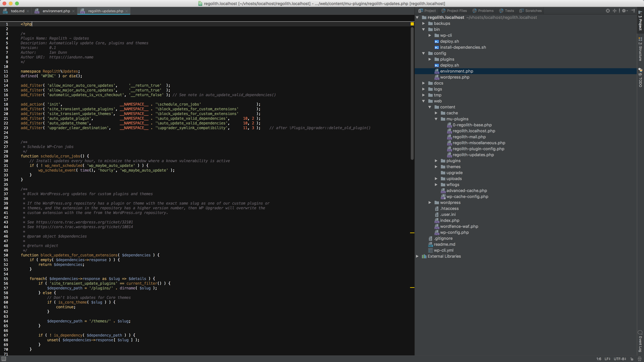The width and height of the screenshot is (644, 362).
Task: Open code inspection Hector icon in status bar
Action: (x=639, y=359)
